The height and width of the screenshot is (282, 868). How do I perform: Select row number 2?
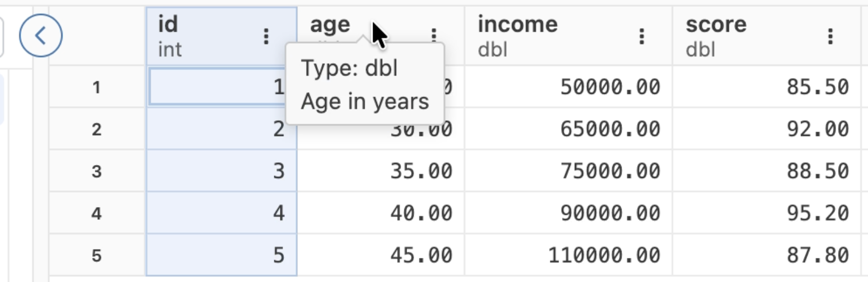(x=97, y=129)
